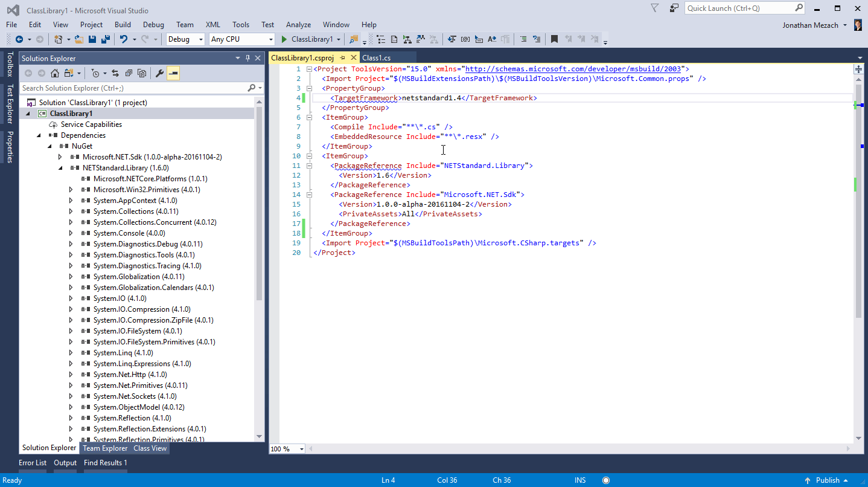Switch to the Class1.cs tab
The width and height of the screenshot is (868, 487).
376,58
